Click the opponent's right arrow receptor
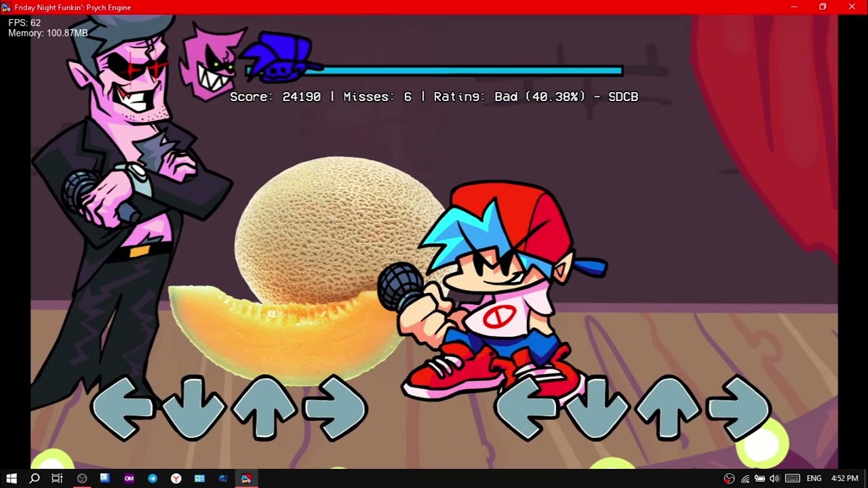868x488 pixels. (x=336, y=409)
